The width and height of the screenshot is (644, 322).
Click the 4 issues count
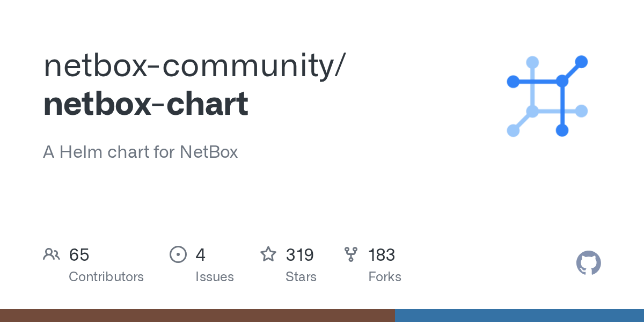[201, 254]
